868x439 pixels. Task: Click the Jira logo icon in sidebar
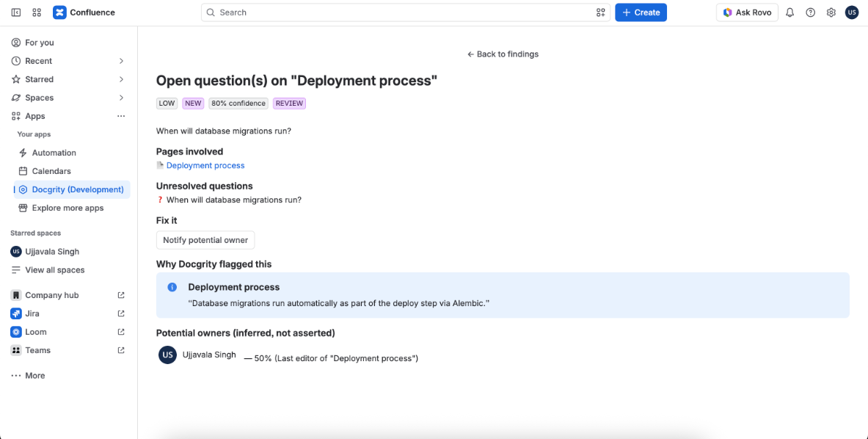(16, 313)
